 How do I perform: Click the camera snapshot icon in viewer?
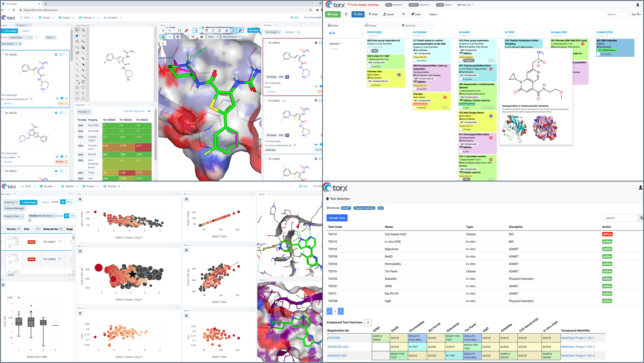coord(202,37)
